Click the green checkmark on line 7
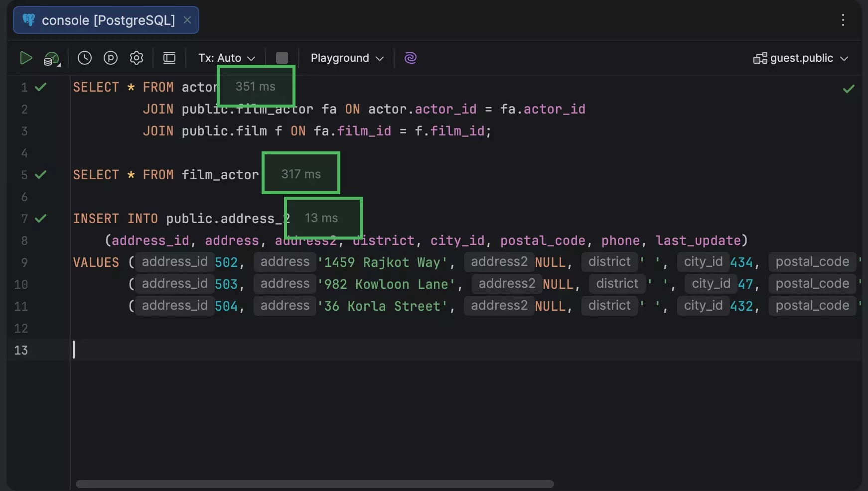The height and width of the screenshot is (491, 868). click(x=41, y=219)
